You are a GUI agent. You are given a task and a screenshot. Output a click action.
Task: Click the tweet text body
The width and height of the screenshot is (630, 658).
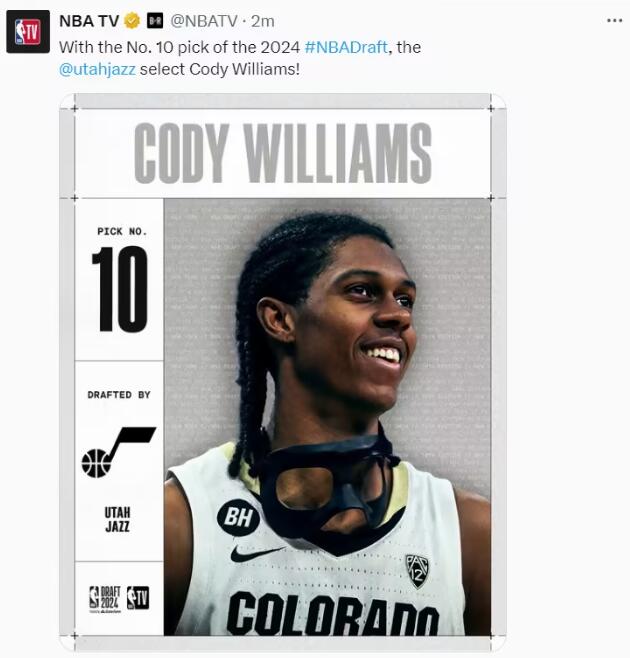pos(240,58)
